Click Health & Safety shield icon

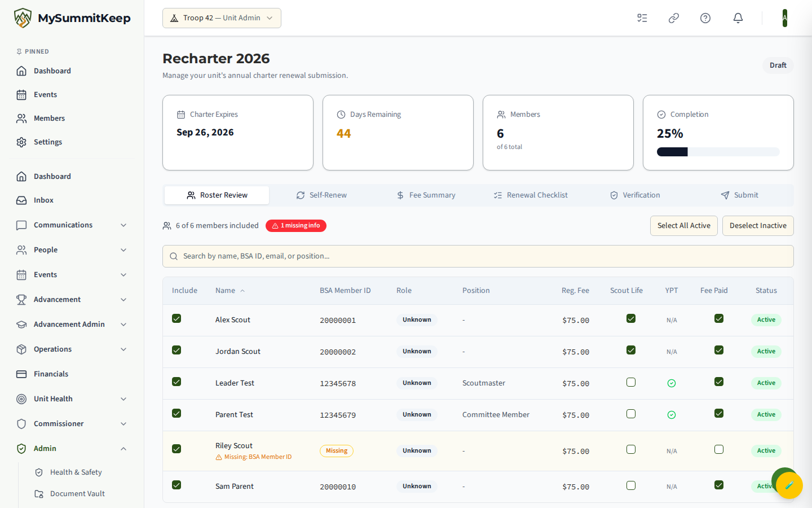pos(39,472)
